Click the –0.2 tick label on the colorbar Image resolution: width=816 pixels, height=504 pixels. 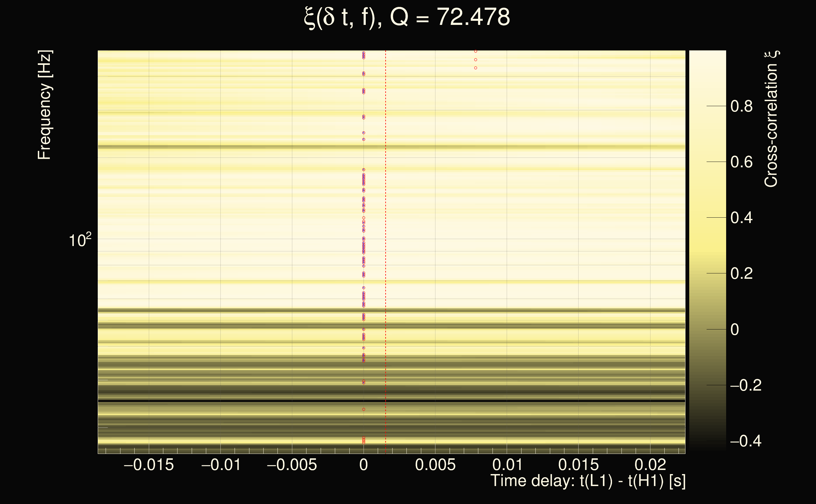[x=746, y=385]
